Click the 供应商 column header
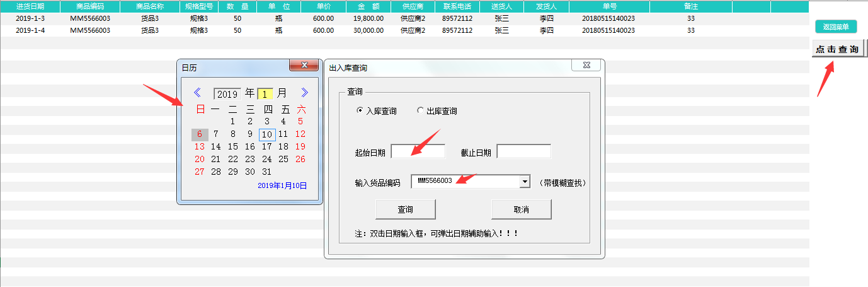Screen dimensions: 868x287 tap(413, 6)
